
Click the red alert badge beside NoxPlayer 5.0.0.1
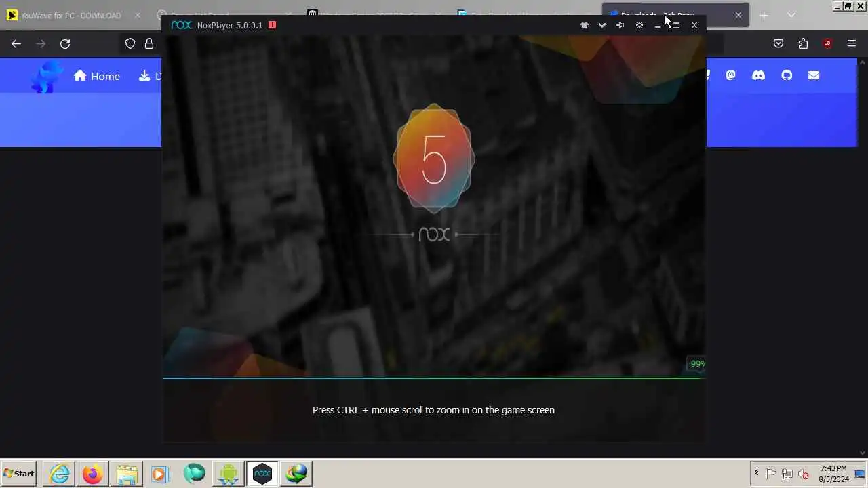pos(272,25)
